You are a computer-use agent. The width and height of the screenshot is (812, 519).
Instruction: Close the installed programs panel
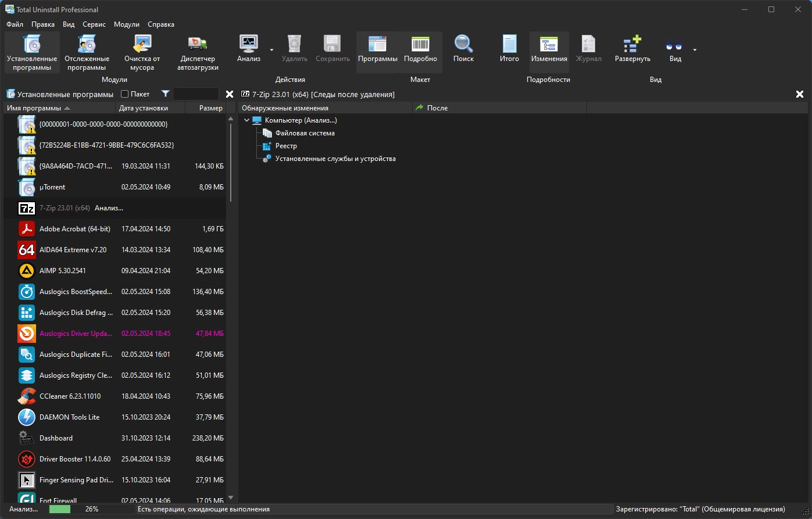tap(229, 94)
